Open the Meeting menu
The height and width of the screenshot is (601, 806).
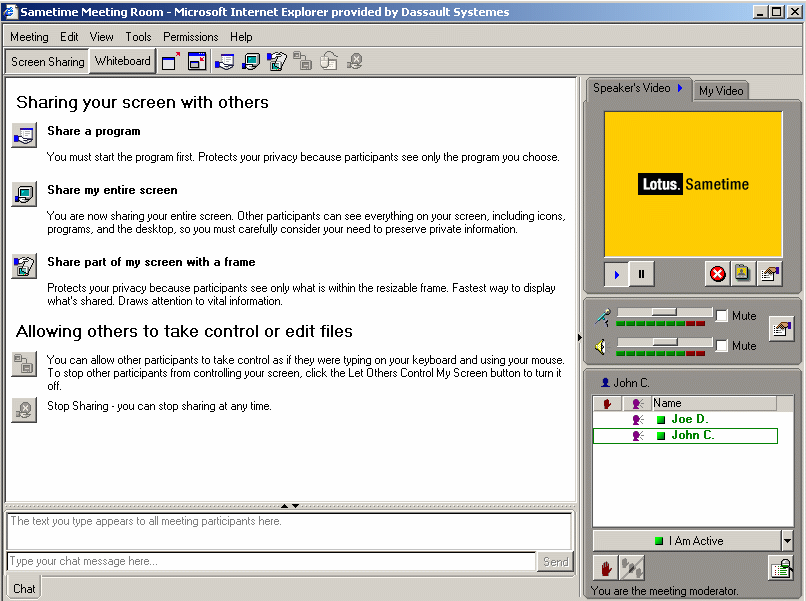29,37
